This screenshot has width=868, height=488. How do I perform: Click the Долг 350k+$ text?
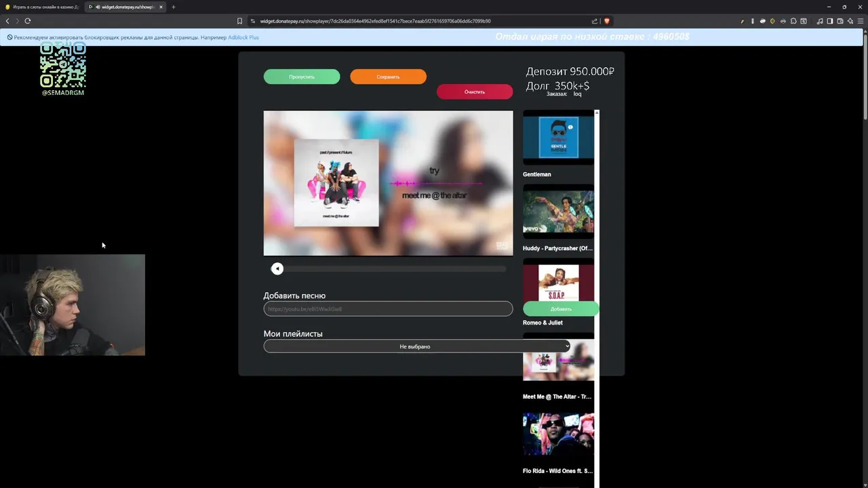[x=557, y=86]
